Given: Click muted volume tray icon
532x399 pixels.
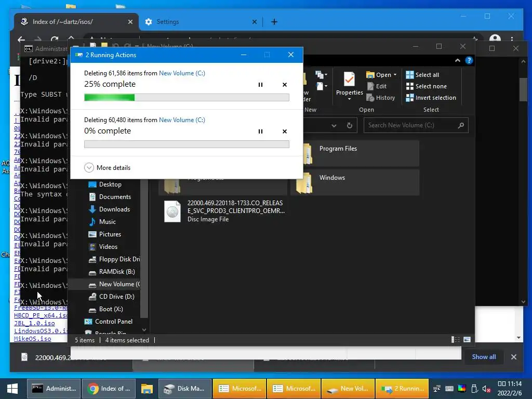Looking at the screenshot, I should coord(486,389).
